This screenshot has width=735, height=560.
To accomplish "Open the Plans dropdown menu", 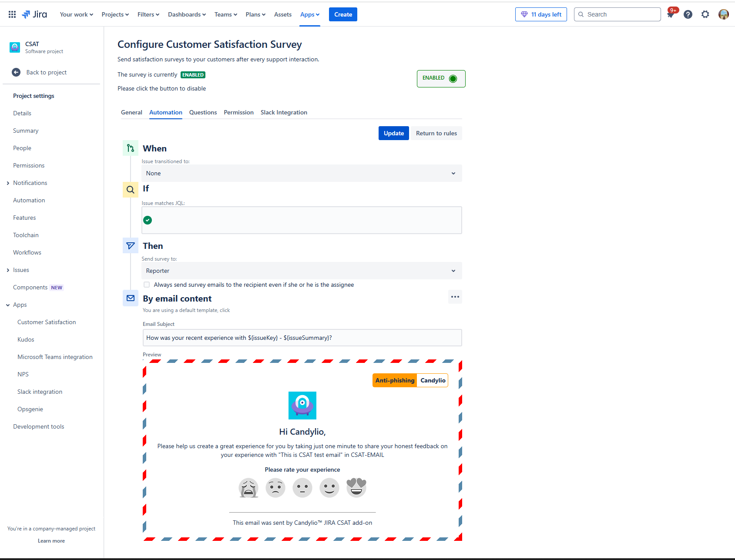I will (x=255, y=14).
